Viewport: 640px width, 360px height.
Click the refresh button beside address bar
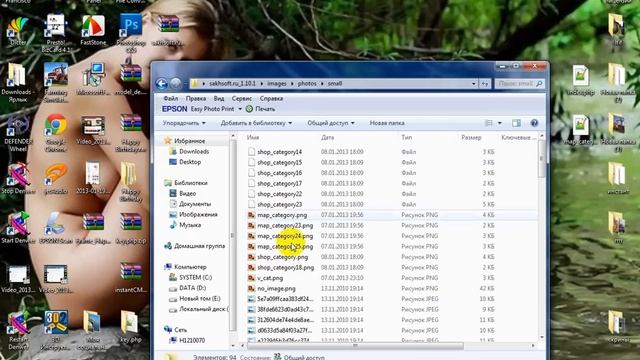(484, 84)
